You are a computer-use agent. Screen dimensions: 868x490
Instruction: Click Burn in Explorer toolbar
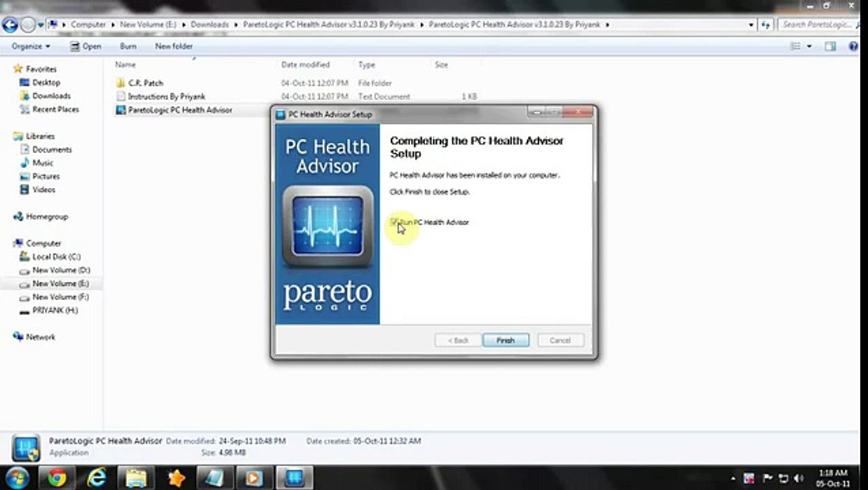click(128, 46)
